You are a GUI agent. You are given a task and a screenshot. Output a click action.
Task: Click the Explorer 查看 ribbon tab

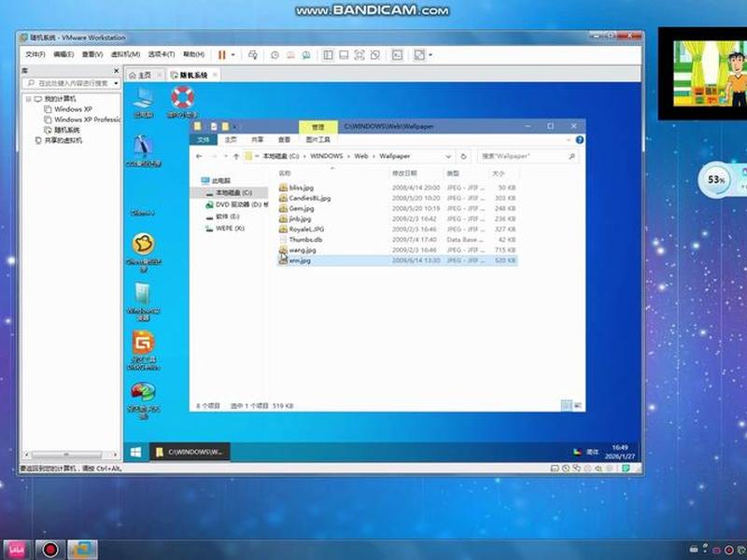(x=284, y=139)
